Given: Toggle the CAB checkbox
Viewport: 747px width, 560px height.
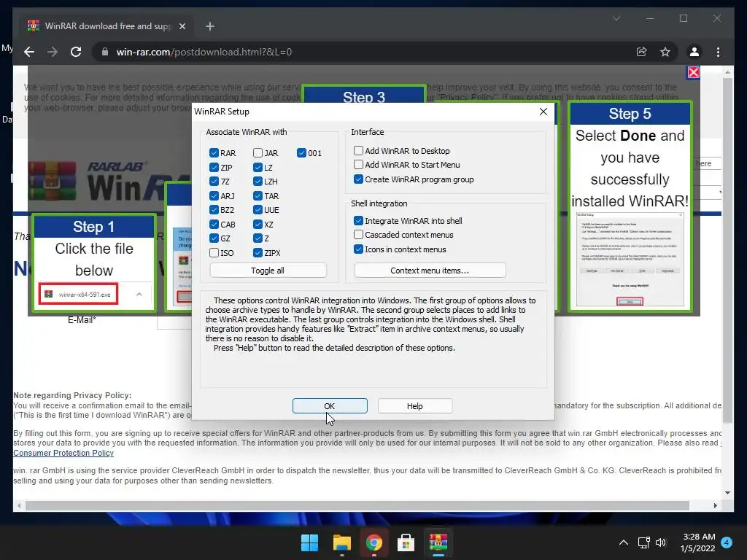Looking at the screenshot, I should pyautogui.click(x=214, y=225).
